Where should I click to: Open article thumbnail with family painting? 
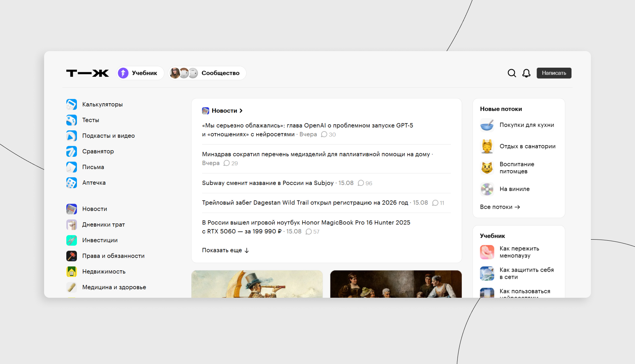tap(396, 284)
